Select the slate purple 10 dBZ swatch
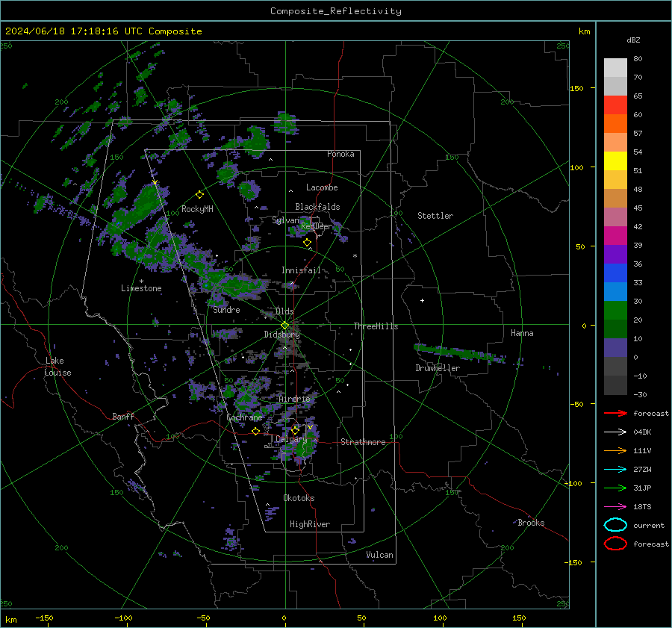 tap(615, 348)
